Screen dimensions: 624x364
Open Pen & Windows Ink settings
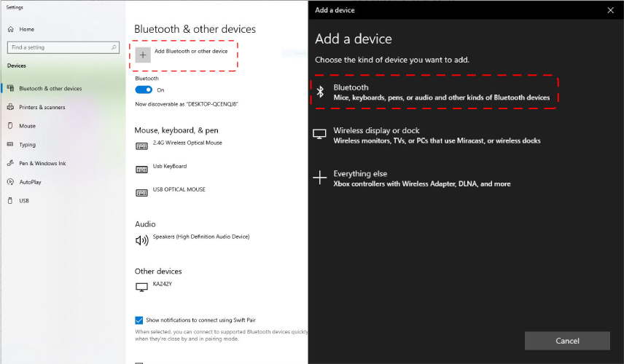click(42, 163)
